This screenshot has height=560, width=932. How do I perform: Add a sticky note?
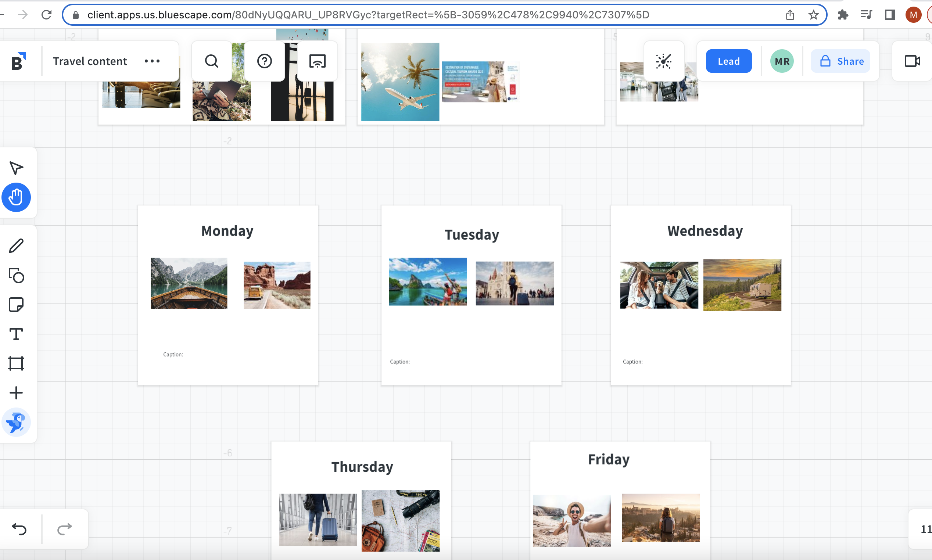tap(16, 305)
